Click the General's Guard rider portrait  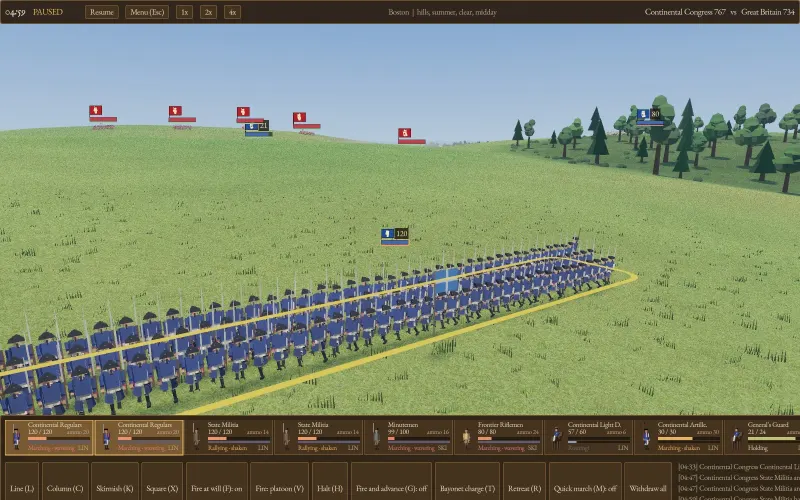736,438
